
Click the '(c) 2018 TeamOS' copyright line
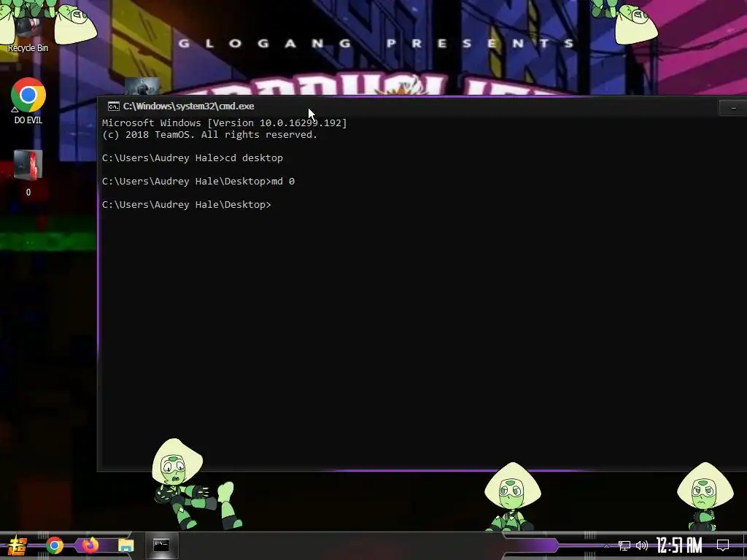(209, 135)
